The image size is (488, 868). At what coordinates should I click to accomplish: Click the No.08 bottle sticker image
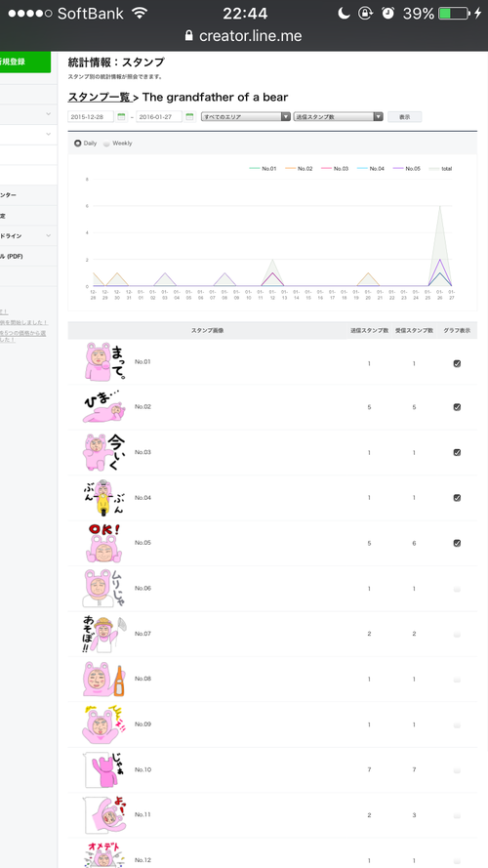104,679
